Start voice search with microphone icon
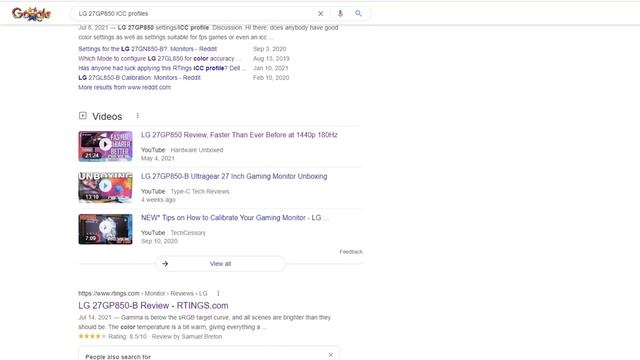The height and width of the screenshot is (360, 640). [x=340, y=13]
